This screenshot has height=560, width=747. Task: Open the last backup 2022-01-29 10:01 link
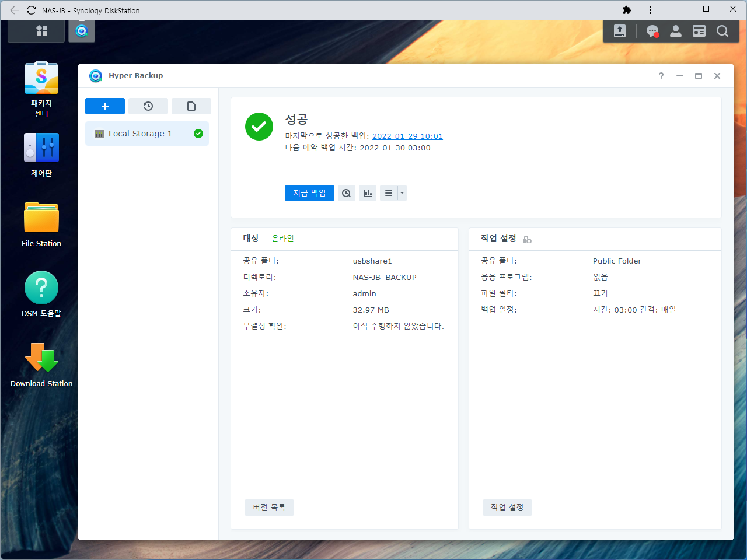coord(407,136)
